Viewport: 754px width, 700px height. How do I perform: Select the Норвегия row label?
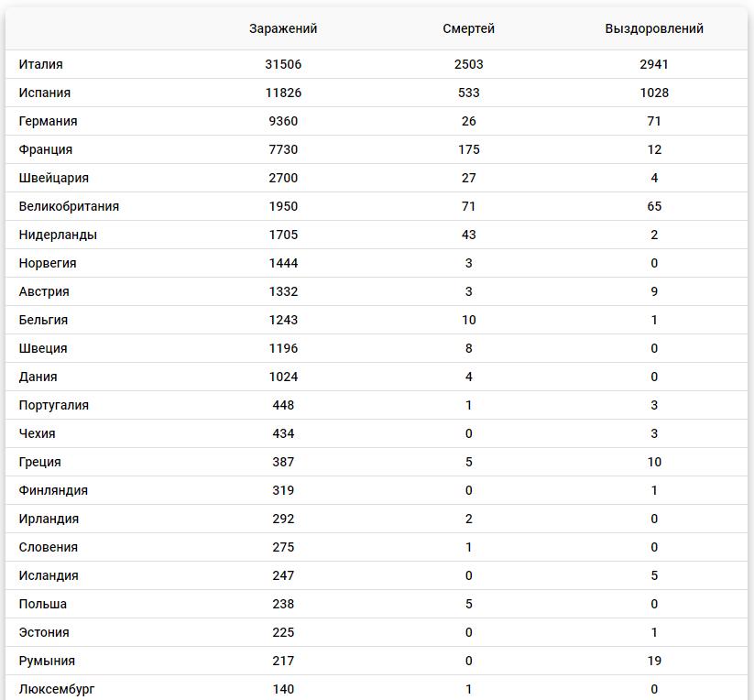tap(48, 263)
